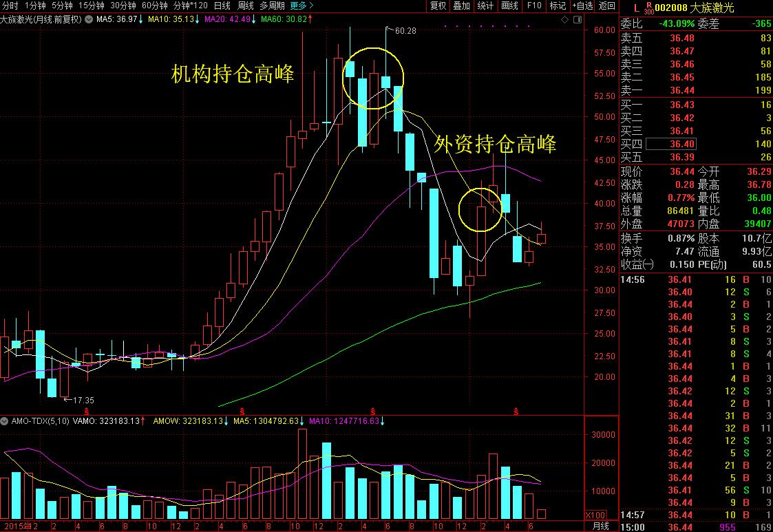Click the MA60: 30.82 indicator label
Screen dimensions: 773x532
click(x=286, y=20)
